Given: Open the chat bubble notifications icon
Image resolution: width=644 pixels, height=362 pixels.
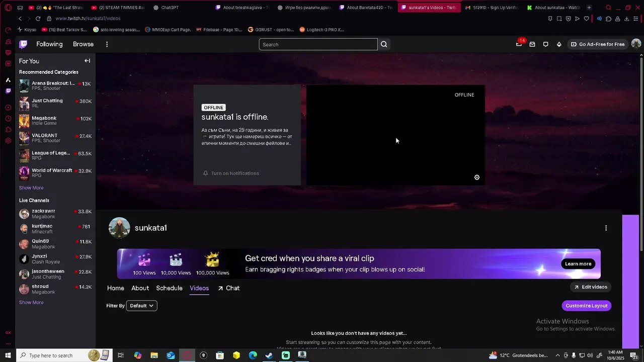Looking at the screenshot, I should tap(545, 44).
